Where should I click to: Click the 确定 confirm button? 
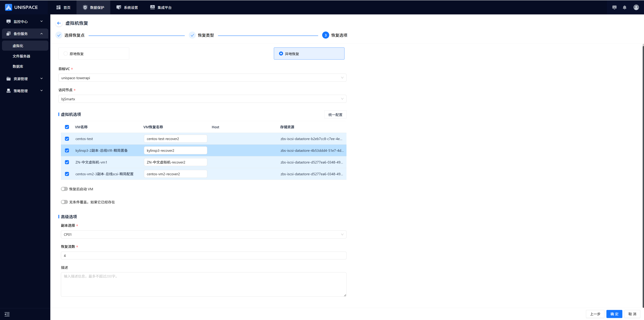614,314
